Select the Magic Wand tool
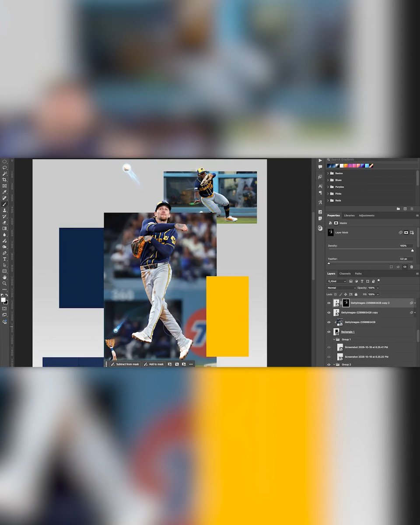This screenshot has width=420, height=525. (4, 174)
